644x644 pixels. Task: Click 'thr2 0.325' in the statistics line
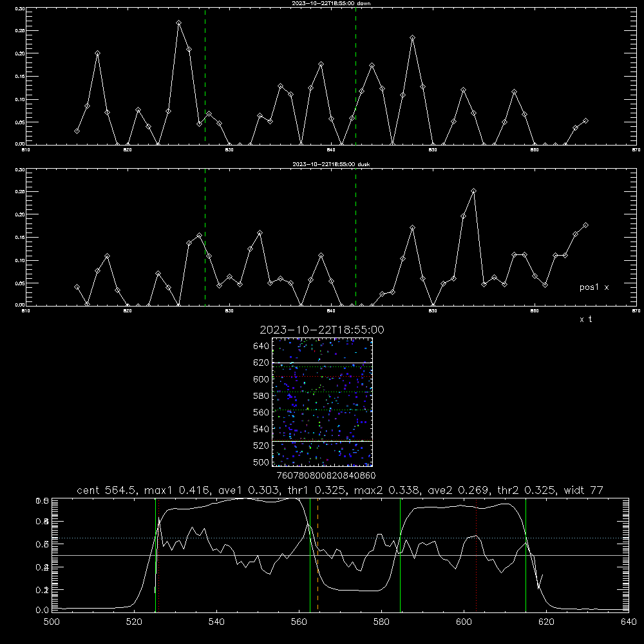pyautogui.click(x=527, y=490)
